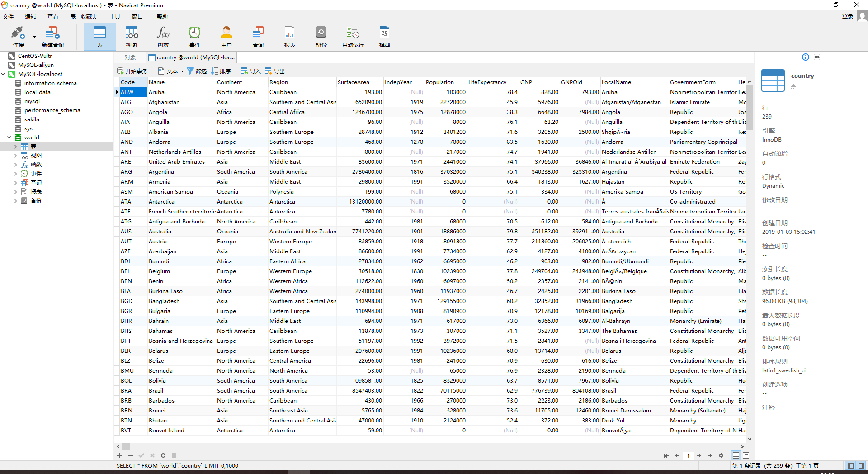
Task: Click the 新建查询 (New Query) icon
Action: coord(52,37)
